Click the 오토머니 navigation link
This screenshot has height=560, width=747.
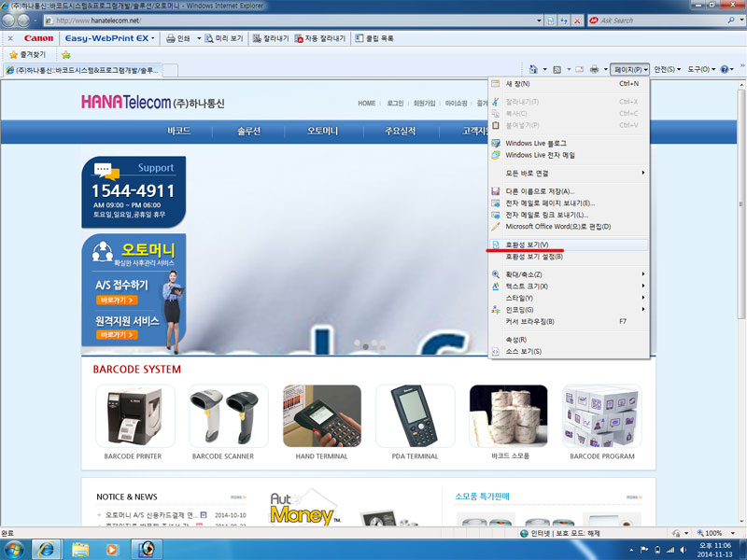[322, 131]
